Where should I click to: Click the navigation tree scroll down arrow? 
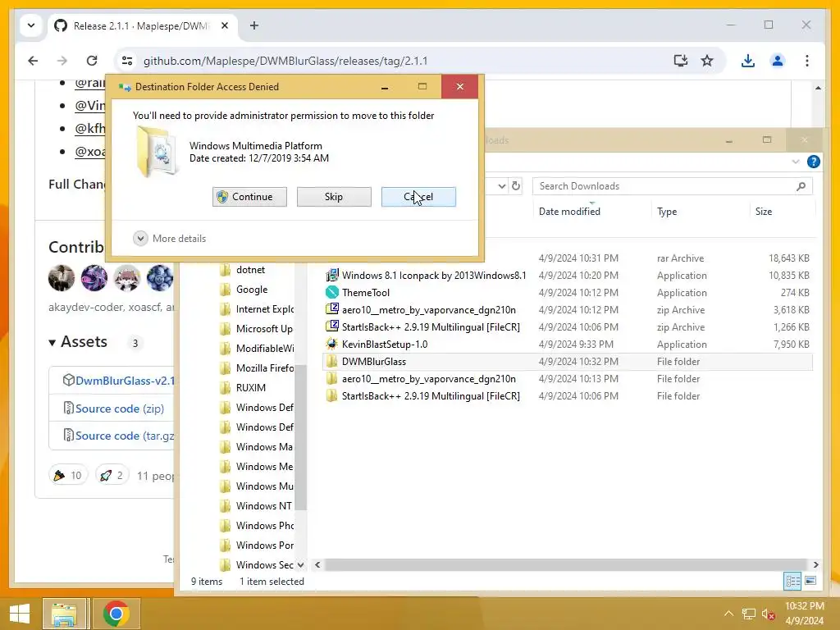click(x=300, y=564)
